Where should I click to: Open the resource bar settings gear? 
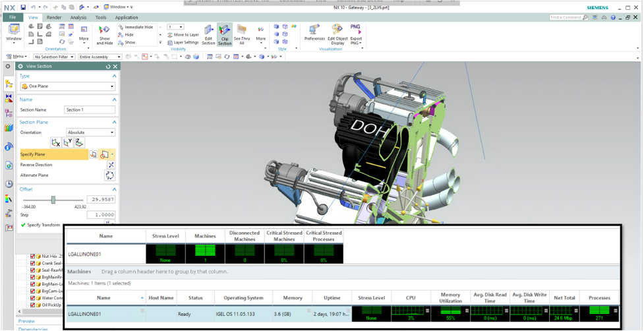[x=7, y=67]
